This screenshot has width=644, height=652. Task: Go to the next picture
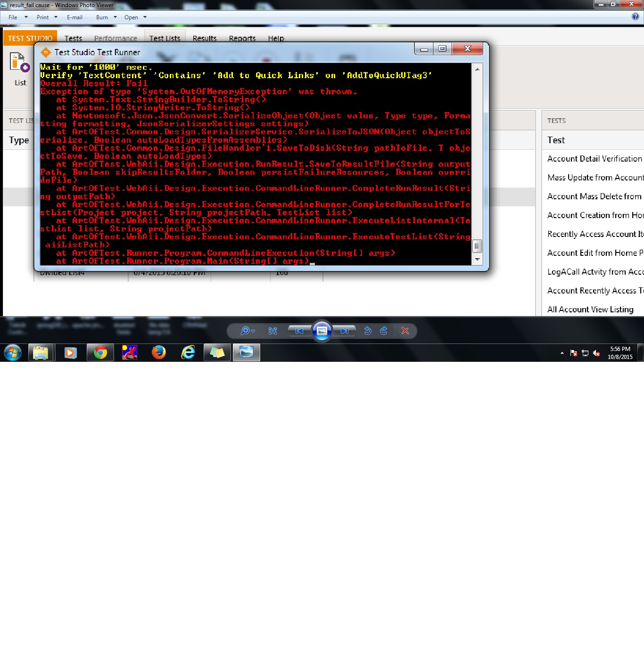point(345,331)
